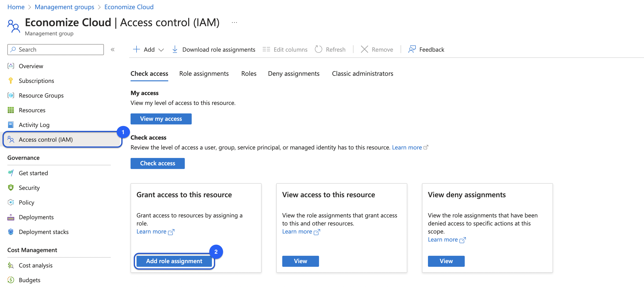Click Download role assignments arrow icon
644x287 pixels.
point(175,49)
